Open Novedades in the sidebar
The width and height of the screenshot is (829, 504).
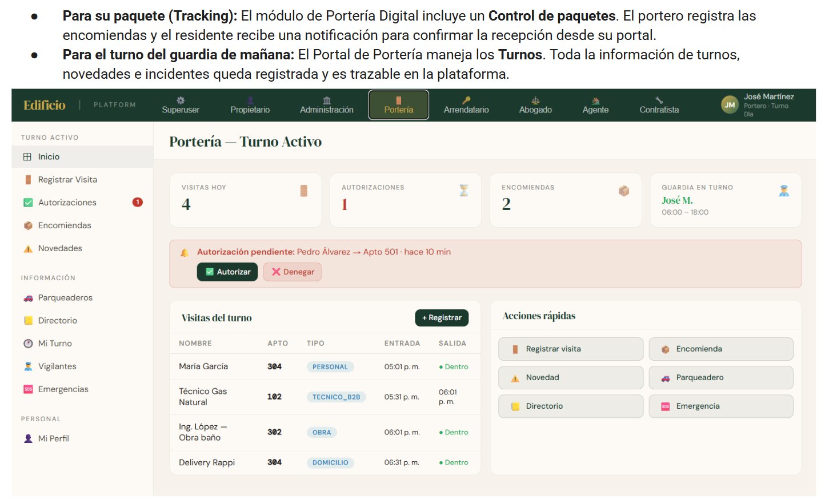point(82,248)
